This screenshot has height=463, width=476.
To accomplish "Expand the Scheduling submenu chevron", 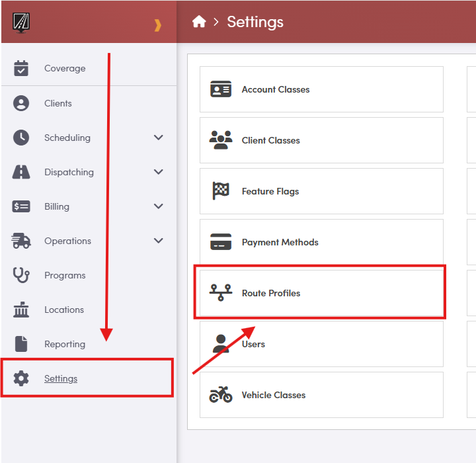I will [x=159, y=138].
